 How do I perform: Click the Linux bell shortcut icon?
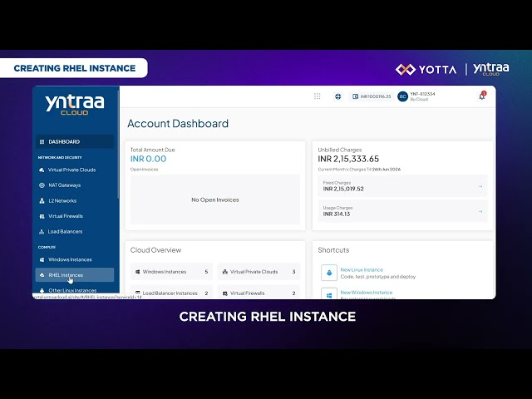(329, 273)
